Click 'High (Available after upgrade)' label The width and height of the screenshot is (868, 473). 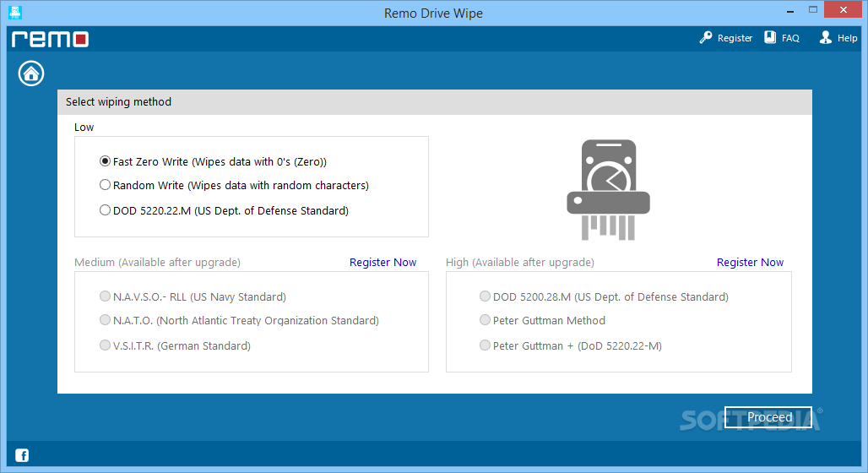(x=520, y=263)
